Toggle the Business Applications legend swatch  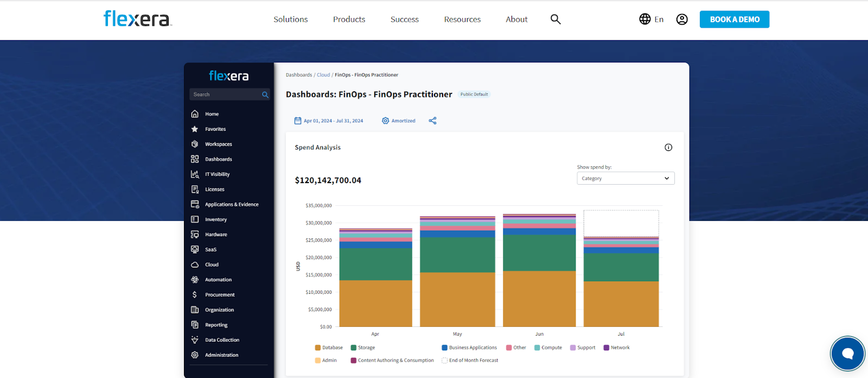pos(444,348)
